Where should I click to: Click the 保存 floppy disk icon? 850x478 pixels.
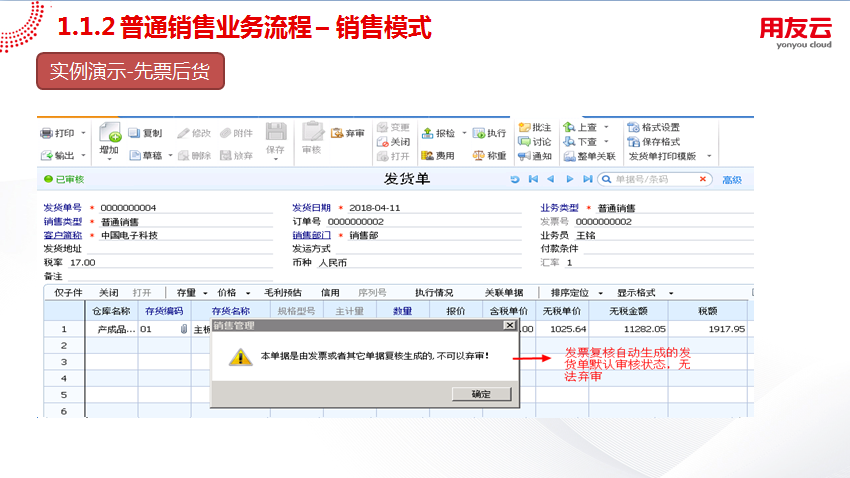[276, 132]
